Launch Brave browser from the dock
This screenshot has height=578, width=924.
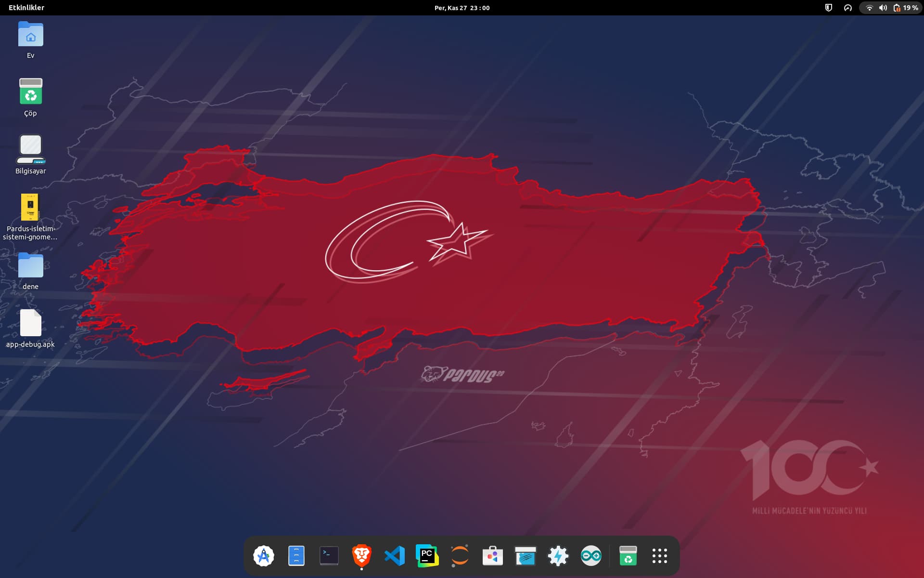[362, 556]
